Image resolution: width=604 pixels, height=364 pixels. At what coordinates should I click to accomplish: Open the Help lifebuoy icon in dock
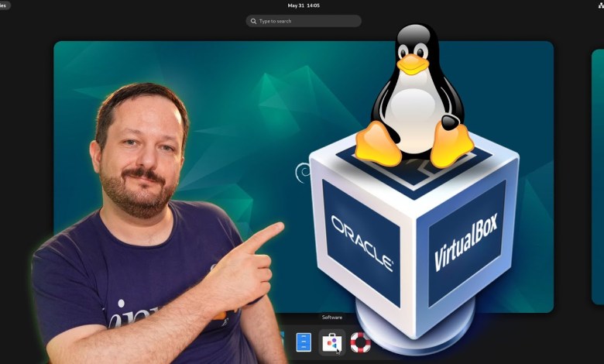pyautogui.click(x=360, y=342)
